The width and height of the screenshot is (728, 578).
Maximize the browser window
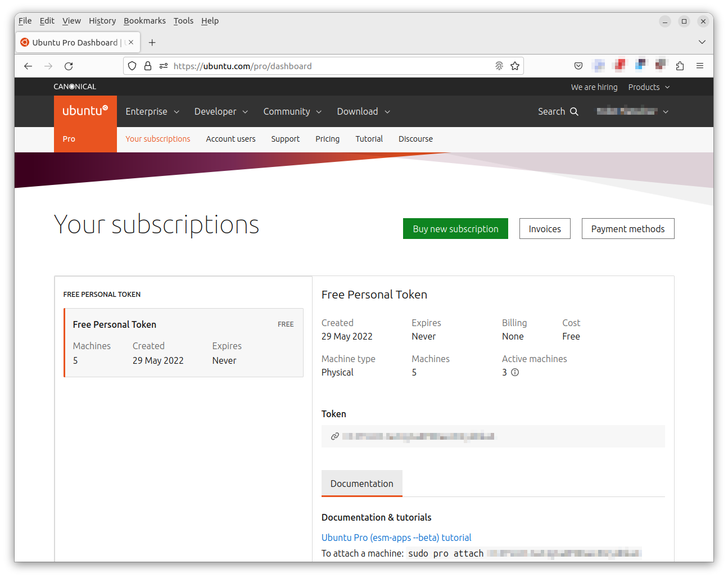[x=684, y=21]
